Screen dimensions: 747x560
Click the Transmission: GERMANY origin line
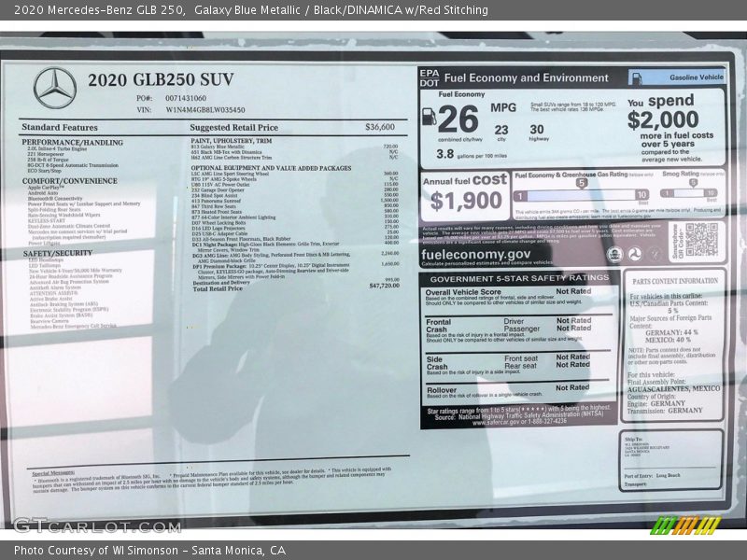pos(665,411)
